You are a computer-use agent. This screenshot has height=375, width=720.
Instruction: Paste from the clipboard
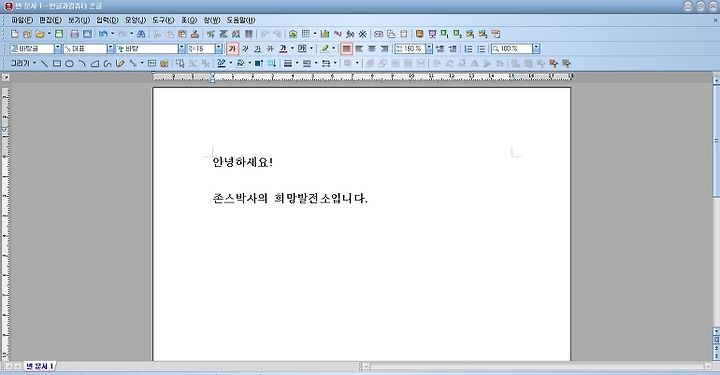[x=182, y=34]
